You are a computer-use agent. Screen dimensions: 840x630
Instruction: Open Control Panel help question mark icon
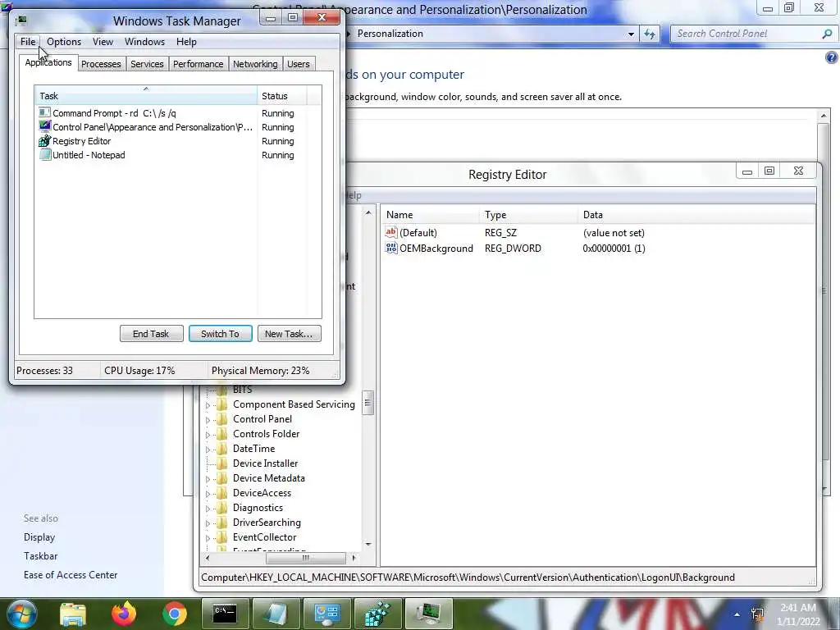(831, 57)
